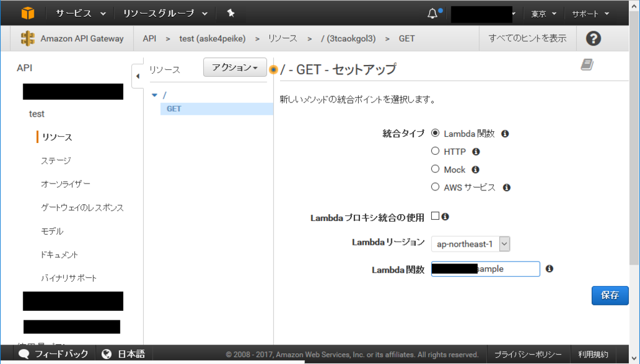Open the リソースグループ dropdown menu
This screenshot has width=640, height=364.
pos(165,14)
